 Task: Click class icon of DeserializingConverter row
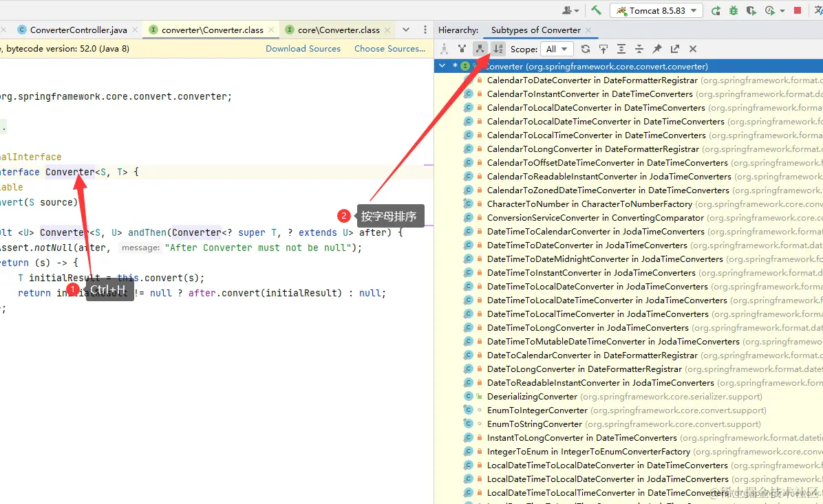pos(468,397)
